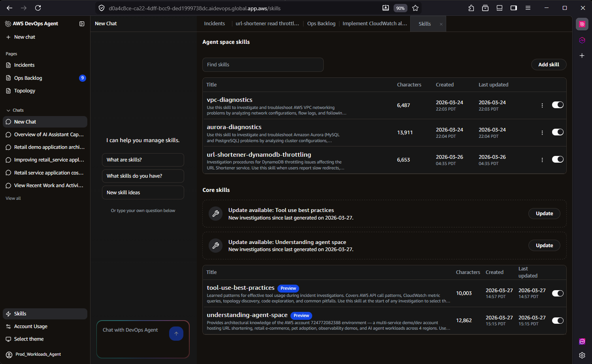Enable the vpc-diagnostics skill toggle
The height and width of the screenshot is (364, 592).
coord(558,105)
